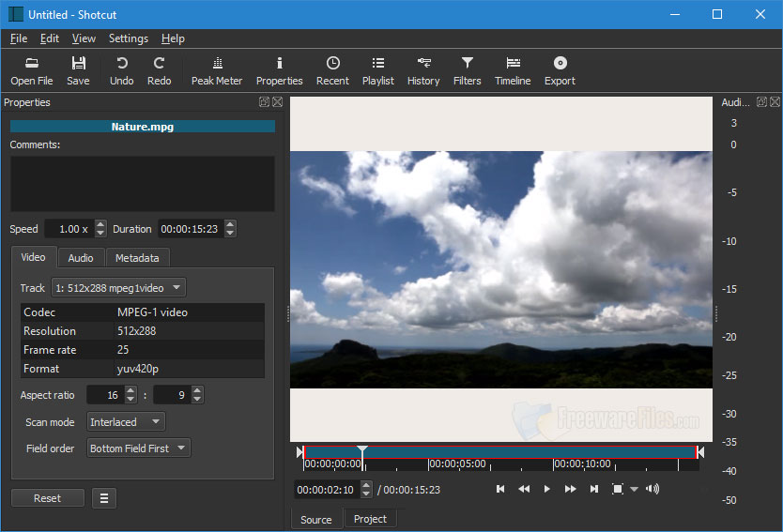Expand the Track selection dropdown
The width and height of the screenshot is (783, 532).
tap(118, 288)
